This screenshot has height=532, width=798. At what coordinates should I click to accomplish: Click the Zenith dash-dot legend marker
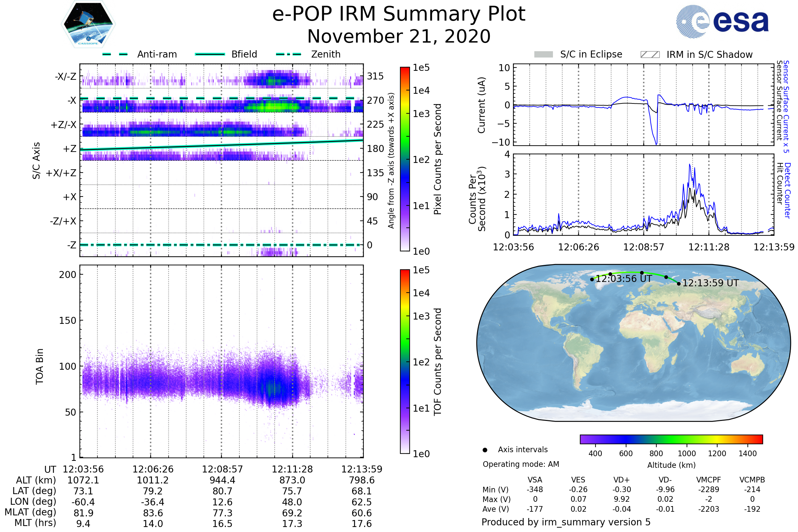pos(288,54)
